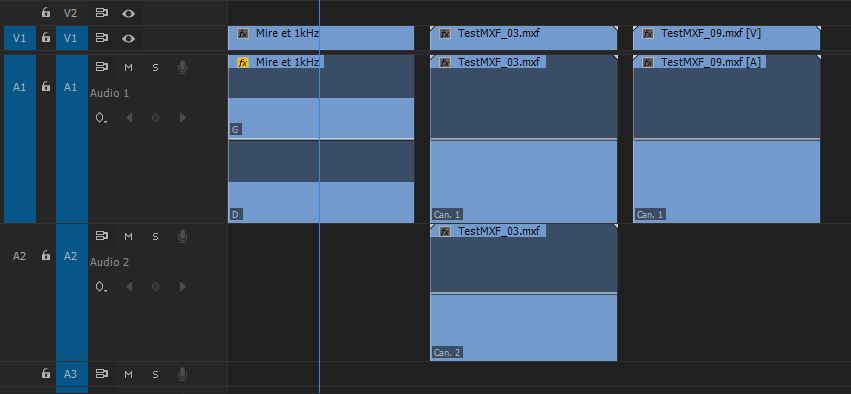Mute Audio 1 track with M button
This screenshot has width=851, height=394.
tap(129, 67)
